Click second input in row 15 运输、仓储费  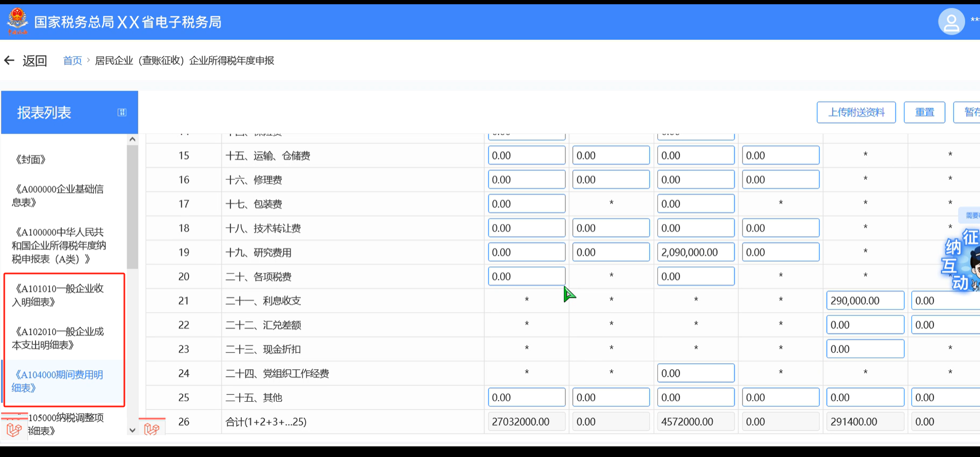611,155
